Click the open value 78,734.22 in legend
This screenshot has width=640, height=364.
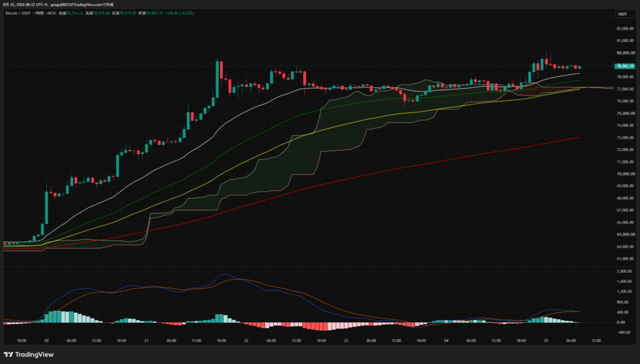(x=74, y=14)
